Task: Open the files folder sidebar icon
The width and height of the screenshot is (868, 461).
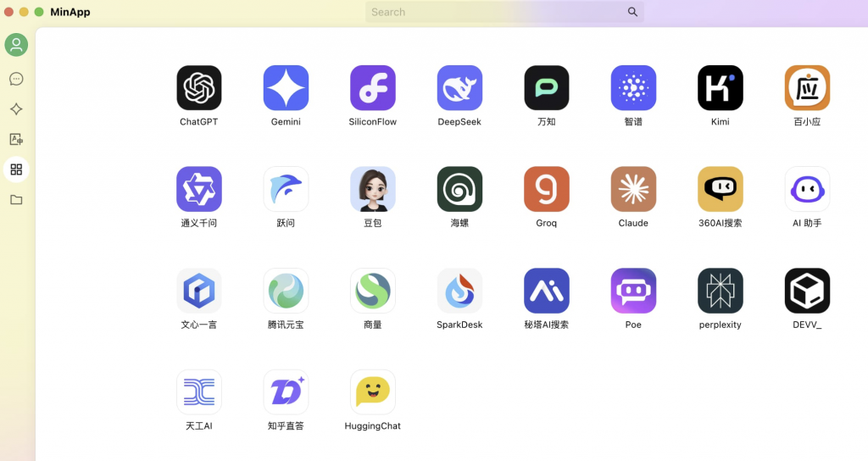Action: pos(16,200)
